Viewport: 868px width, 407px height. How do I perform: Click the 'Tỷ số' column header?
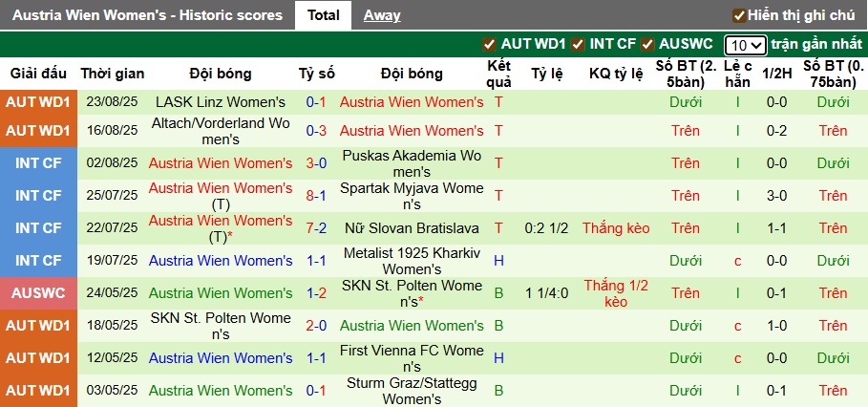[317, 74]
